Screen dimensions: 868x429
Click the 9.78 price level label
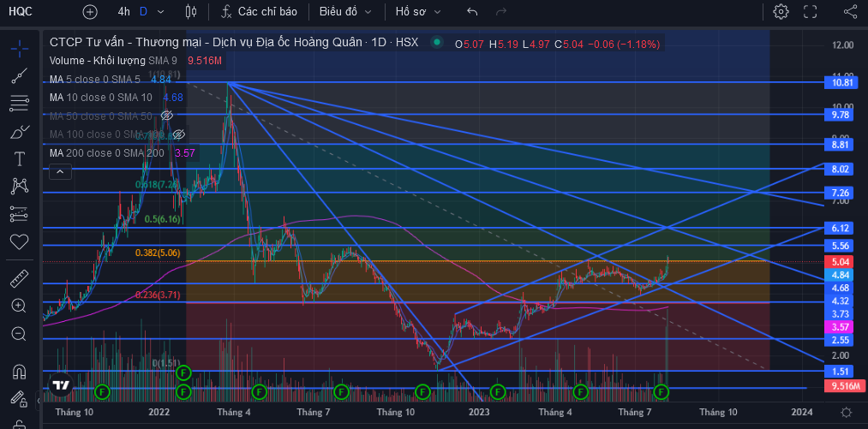[841, 115]
